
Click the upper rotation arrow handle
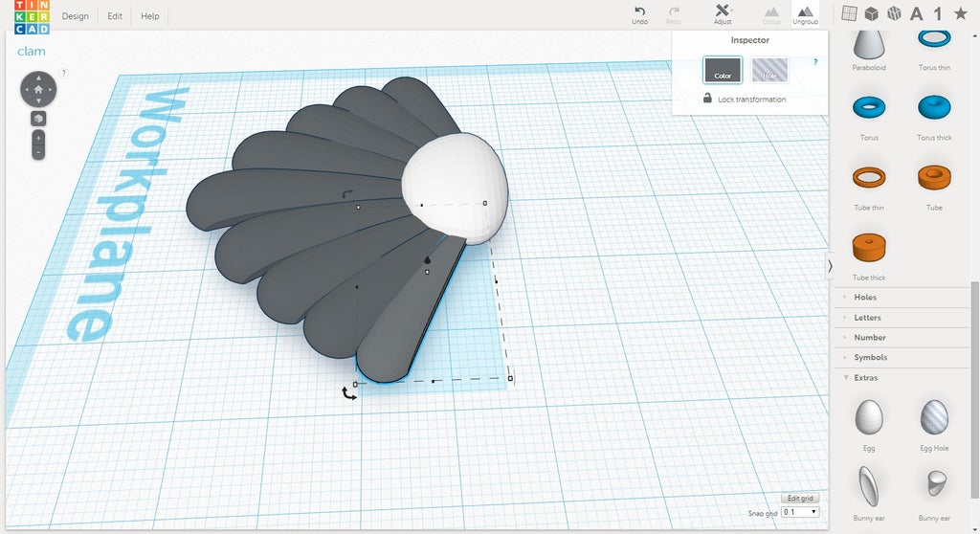click(x=347, y=194)
